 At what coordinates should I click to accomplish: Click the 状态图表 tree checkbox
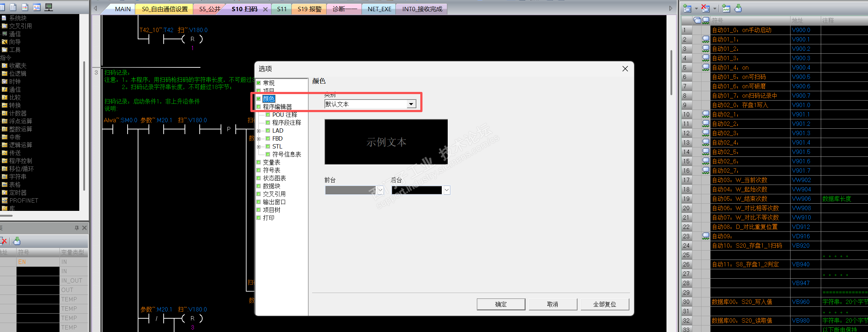[258, 178]
